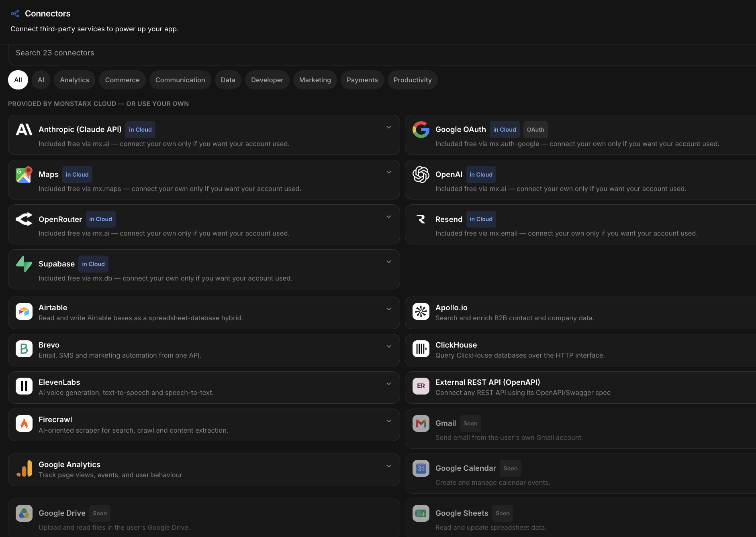
Task: Click the ElevenLabs logo icon
Action: [24, 386]
